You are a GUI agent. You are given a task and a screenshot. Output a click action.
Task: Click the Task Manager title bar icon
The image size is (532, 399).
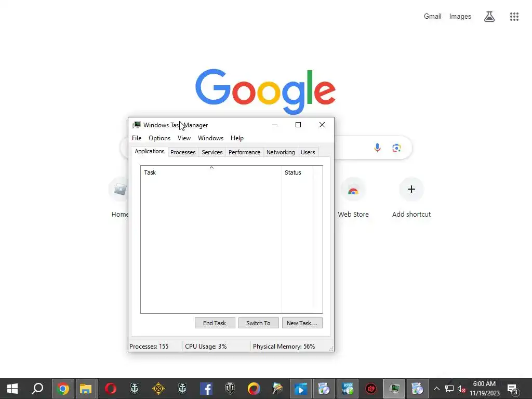click(137, 125)
